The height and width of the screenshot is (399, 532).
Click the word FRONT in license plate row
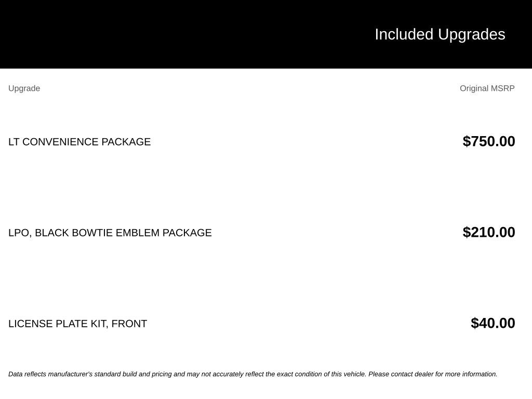tap(129, 324)
